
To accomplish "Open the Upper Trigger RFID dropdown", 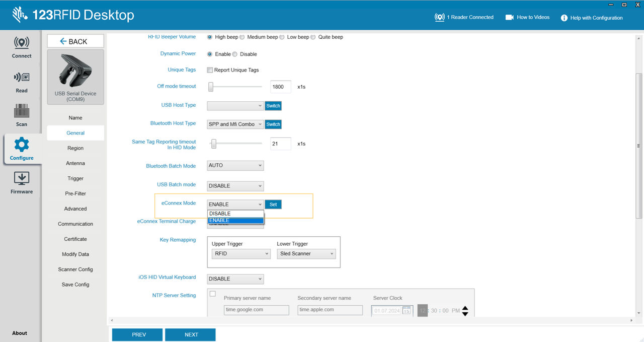I will [x=242, y=254].
